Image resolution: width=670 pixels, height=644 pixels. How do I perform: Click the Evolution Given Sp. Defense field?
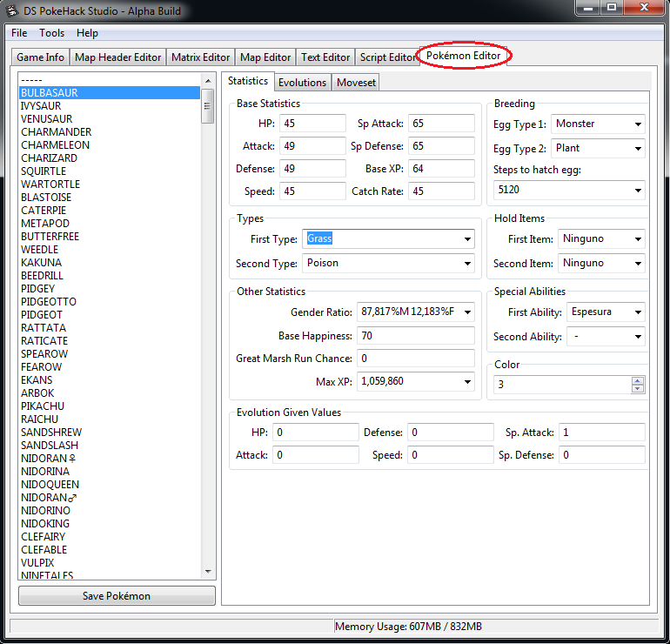601,454
